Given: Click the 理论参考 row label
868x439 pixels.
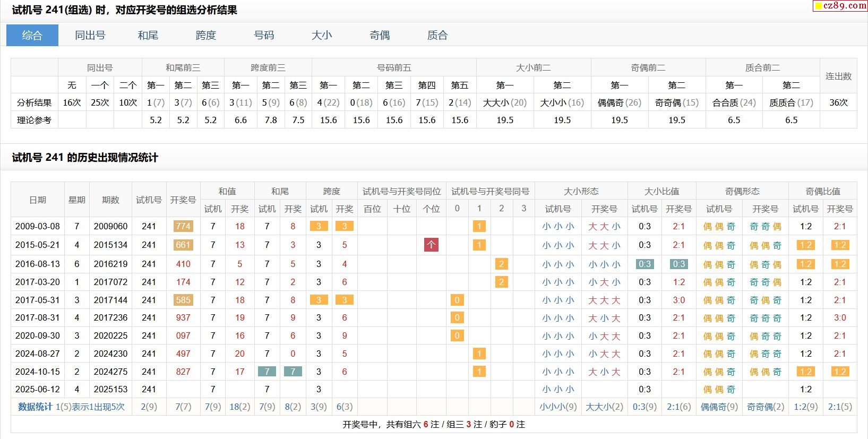Looking at the screenshot, I should pos(35,120).
